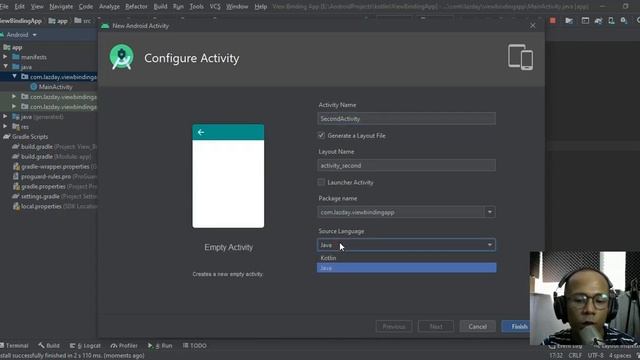Open the Navigate menu
This screenshot has height=360, width=640.
[x=61, y=7]
